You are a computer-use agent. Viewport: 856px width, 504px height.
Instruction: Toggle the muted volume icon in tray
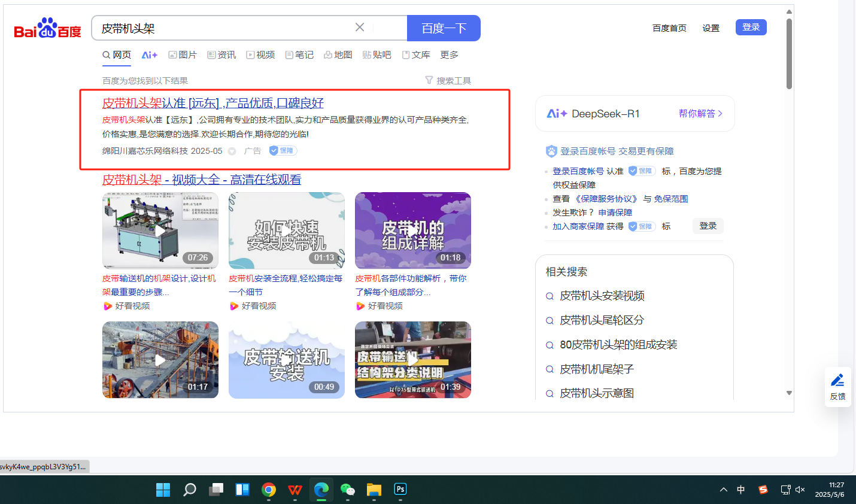[800, 490]
